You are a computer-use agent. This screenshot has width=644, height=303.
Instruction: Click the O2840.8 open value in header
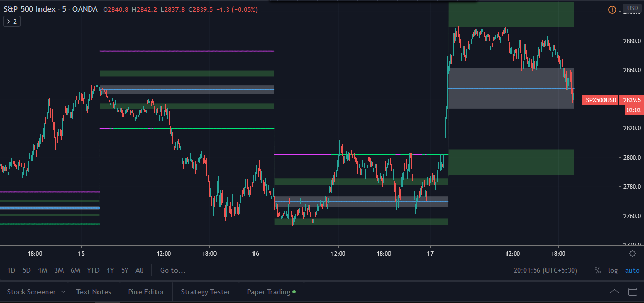(x=115, y=10)
